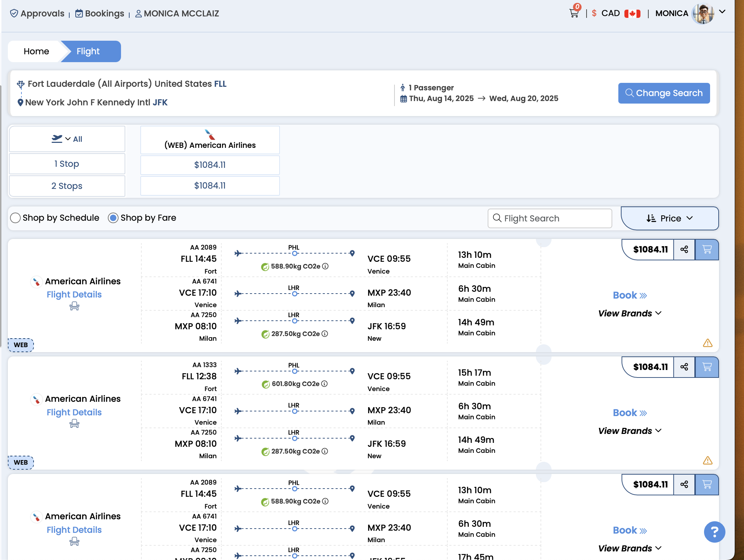Click the American Airlines logo in fare matrix
This screenshot has height=560, width=744.
coord(210,135)
